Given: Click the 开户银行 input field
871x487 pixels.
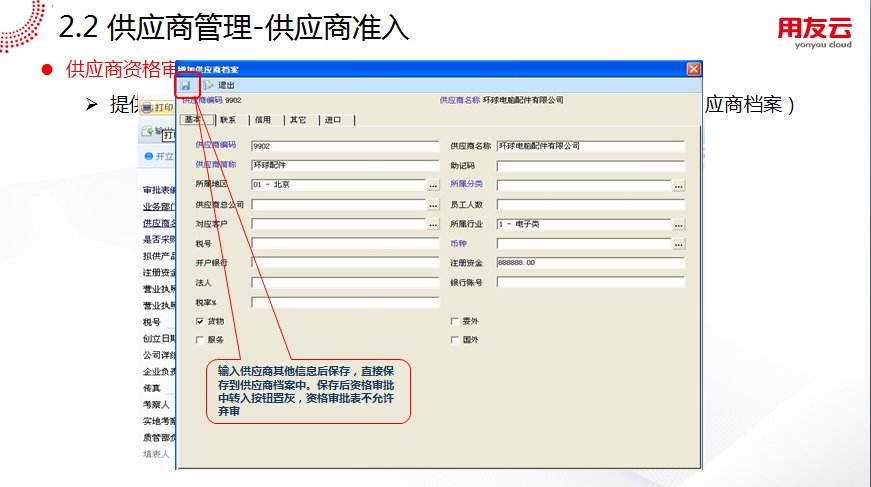Looking at the screenshot, I should pos(345,263).
